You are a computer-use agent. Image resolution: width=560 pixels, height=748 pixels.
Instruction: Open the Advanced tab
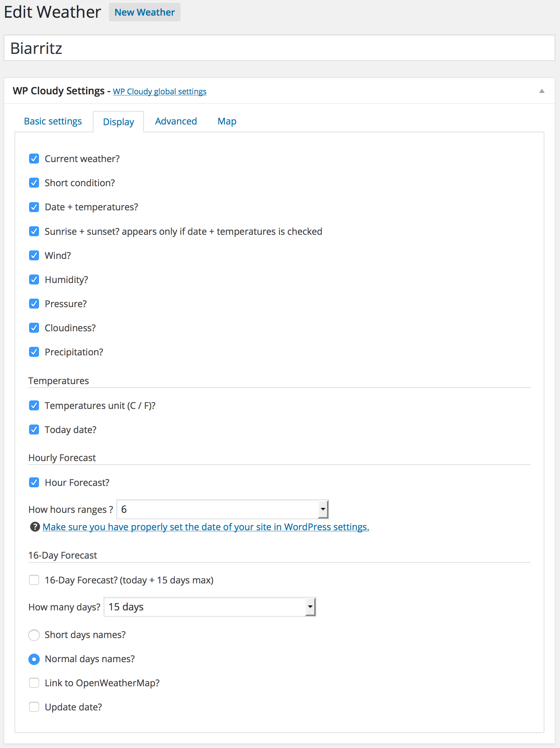(176, 121)
